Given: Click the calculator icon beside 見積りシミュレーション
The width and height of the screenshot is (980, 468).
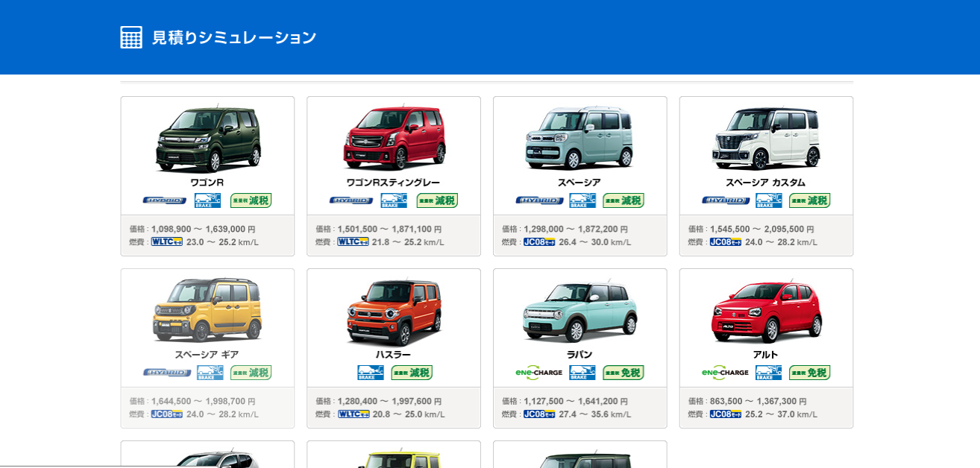Looking at the screenshot, I should (131, 37).
